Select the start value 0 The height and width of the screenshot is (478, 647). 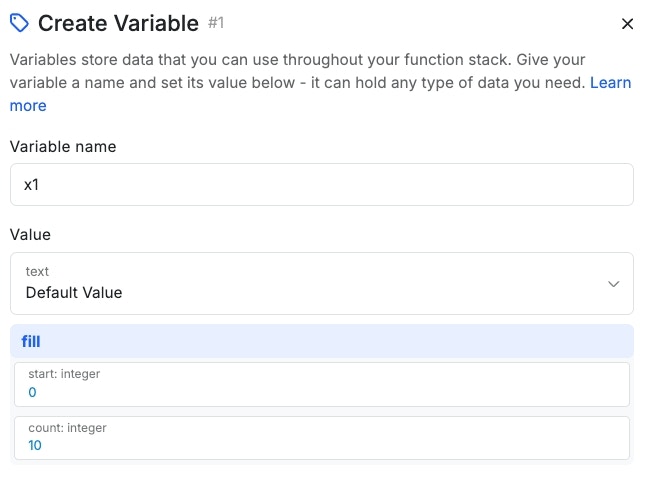[x=32, y=392]
